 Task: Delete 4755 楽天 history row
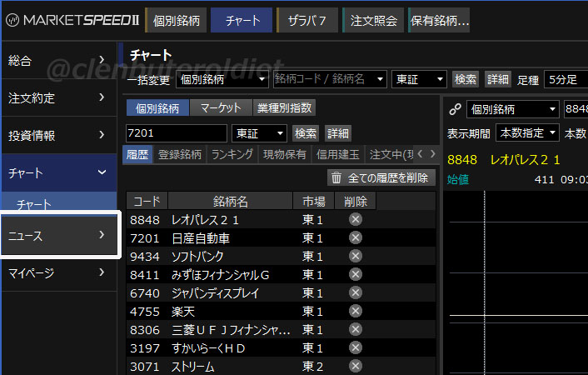point(355,311)
